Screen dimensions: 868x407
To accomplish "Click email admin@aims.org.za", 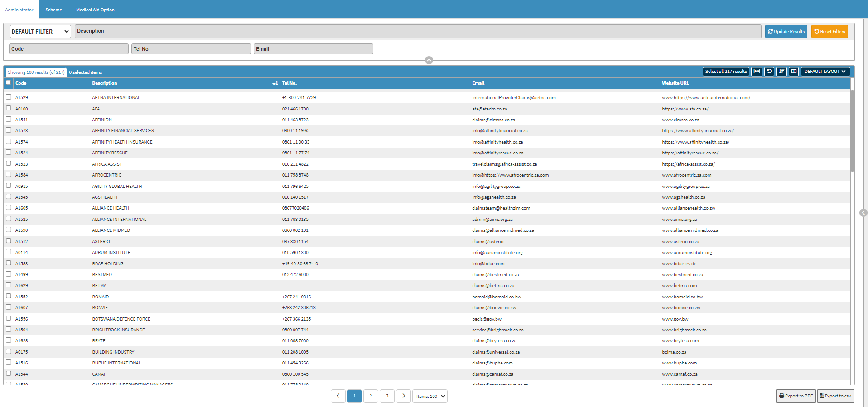I will coord(492,220).
